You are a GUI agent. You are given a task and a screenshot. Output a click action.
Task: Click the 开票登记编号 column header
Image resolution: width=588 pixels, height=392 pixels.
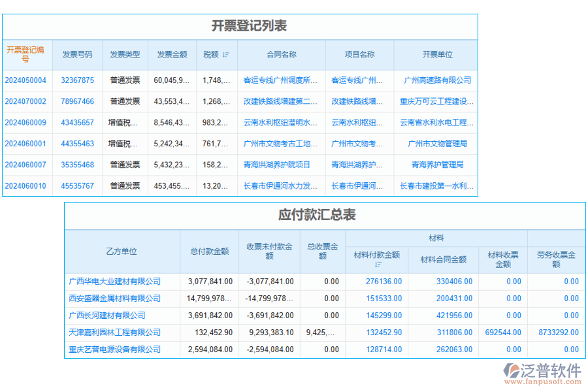(26, 55)
